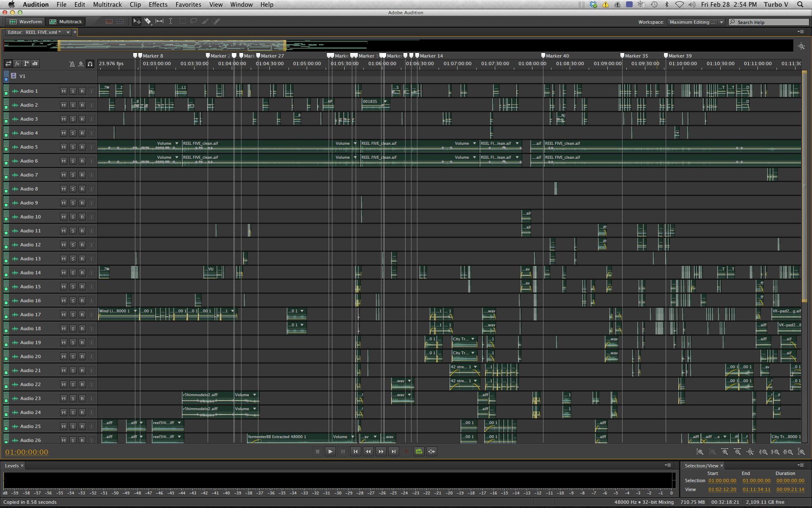The height and width of the screenshot is (508, 812).
Task: Select the Time Selection tool
Action: pos(171,21)
